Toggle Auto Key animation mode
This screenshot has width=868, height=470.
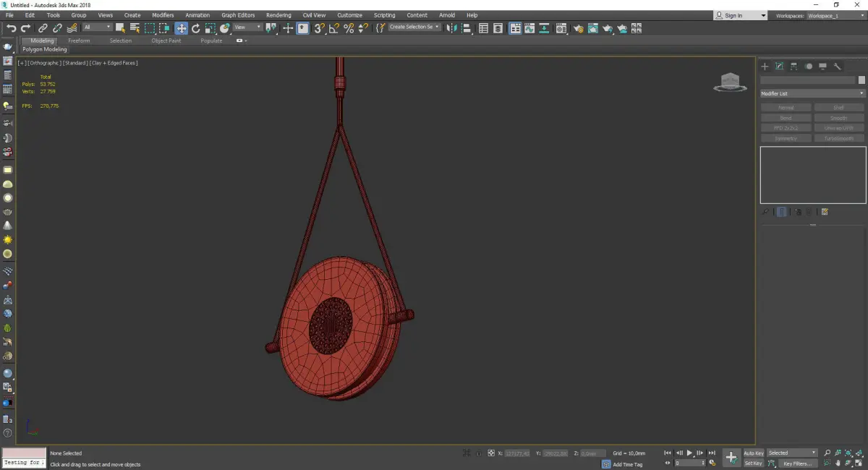753,453
